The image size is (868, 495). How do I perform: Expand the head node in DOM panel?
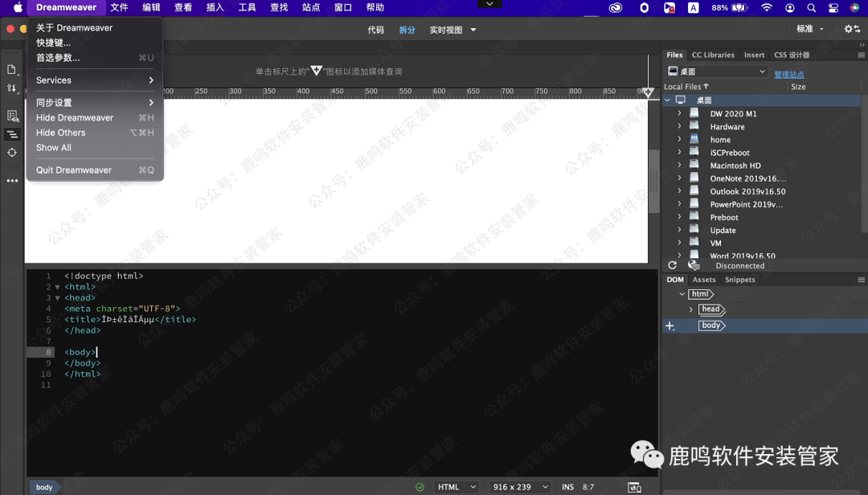click(x=691, y=309)
